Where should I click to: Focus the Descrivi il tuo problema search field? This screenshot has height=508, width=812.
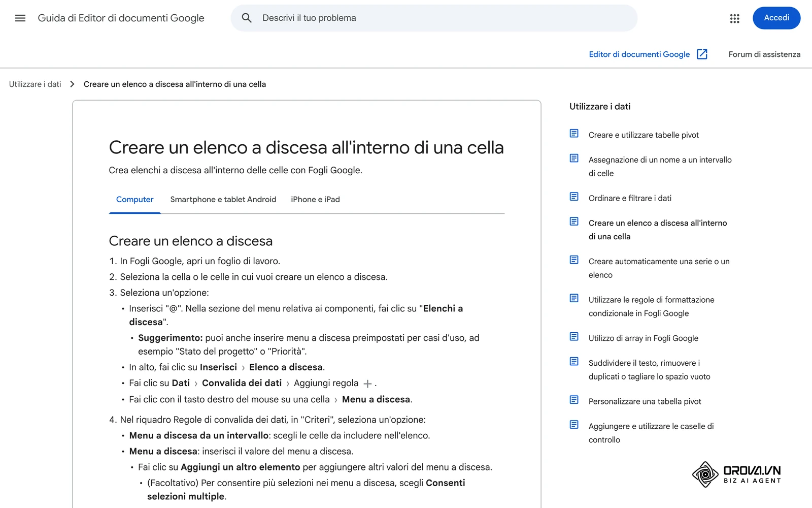[434, 18]
